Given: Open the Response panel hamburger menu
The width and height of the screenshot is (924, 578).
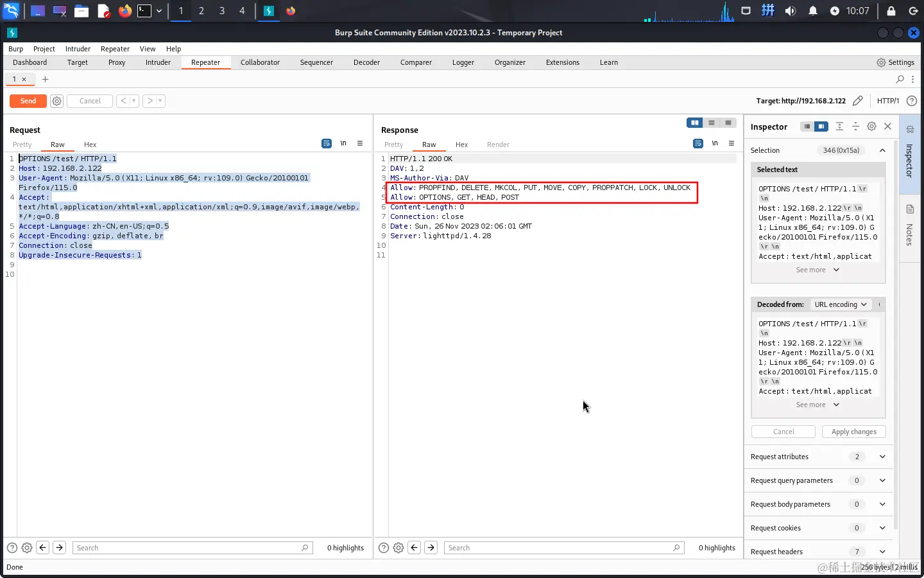Looking at the screenshot, I should tap(732, 143).
